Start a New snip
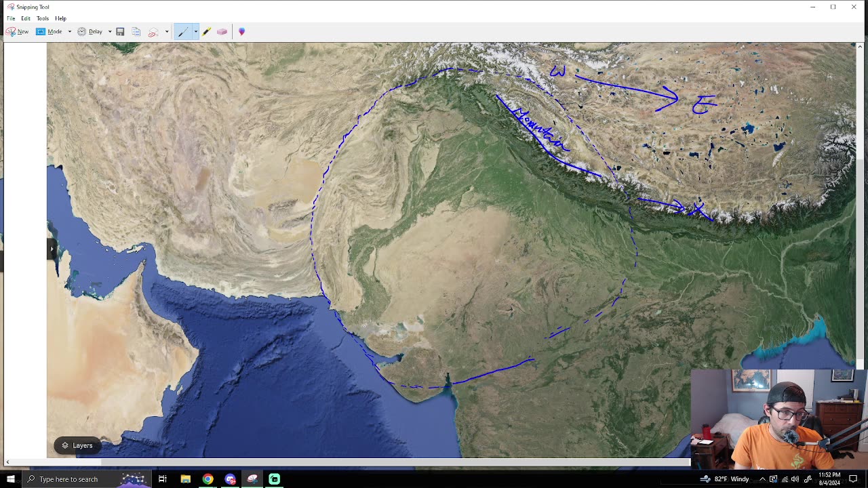Screen dimensions: 868x488 18,32
